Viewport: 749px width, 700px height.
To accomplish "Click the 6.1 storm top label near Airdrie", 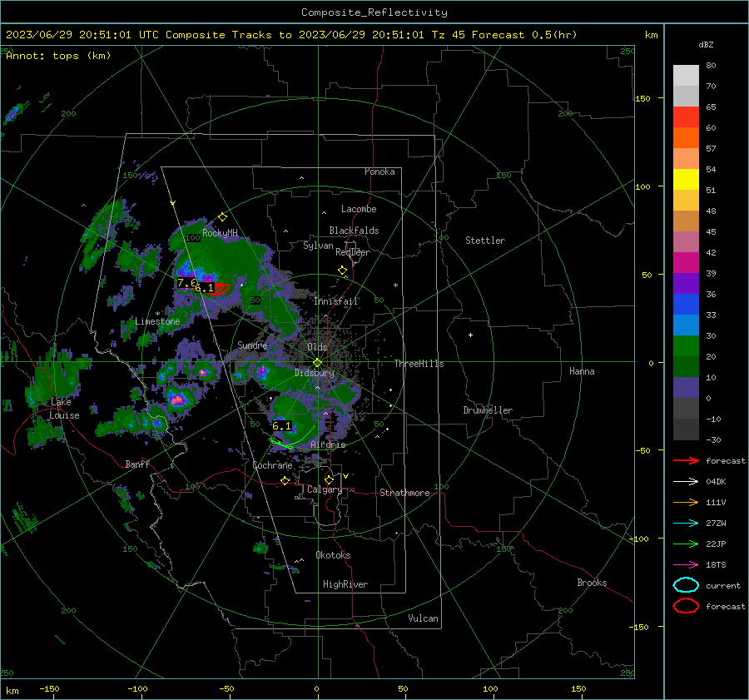I will pyautogui.click(x=282, y=425).
